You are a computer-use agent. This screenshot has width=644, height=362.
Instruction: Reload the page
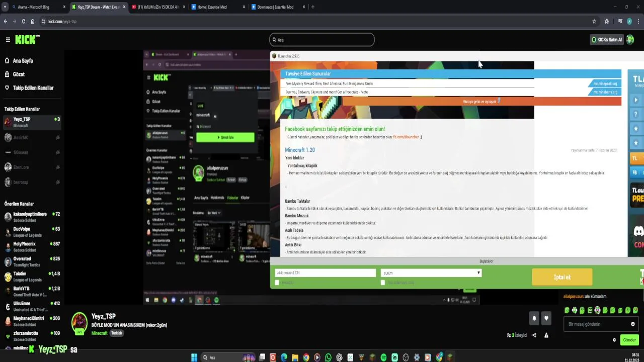23,22
